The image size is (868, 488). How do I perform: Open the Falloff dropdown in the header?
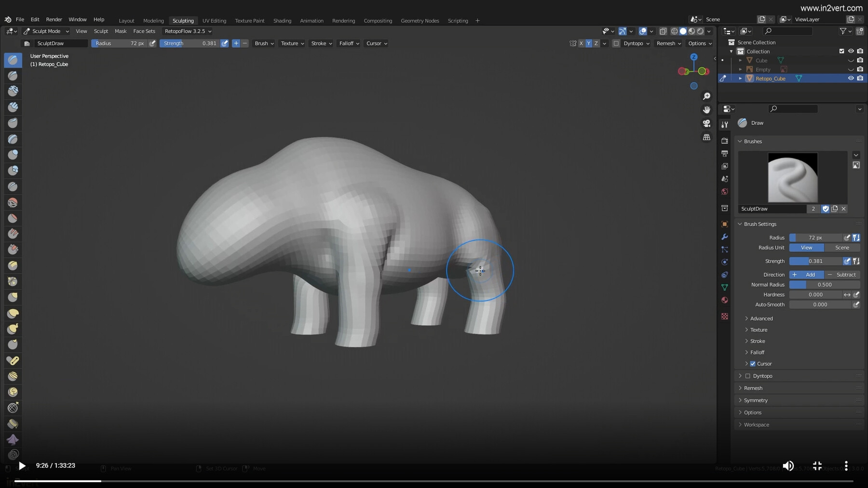(348, 43)
